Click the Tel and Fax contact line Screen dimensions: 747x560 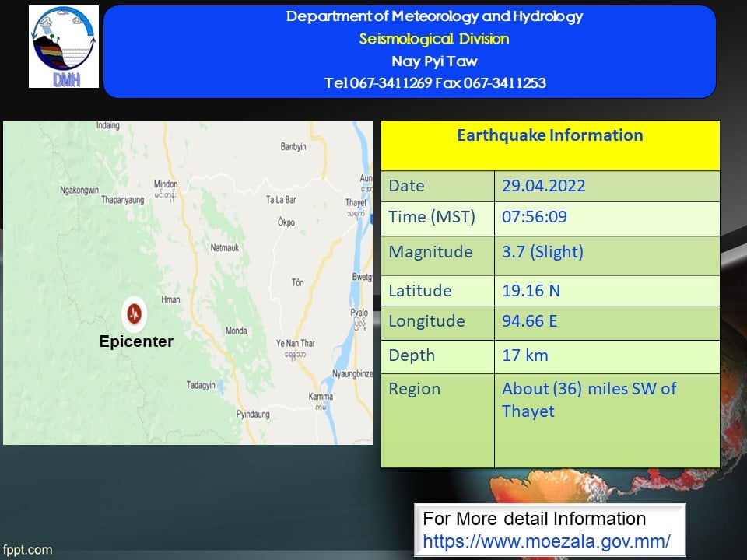(x=434, y=83)
